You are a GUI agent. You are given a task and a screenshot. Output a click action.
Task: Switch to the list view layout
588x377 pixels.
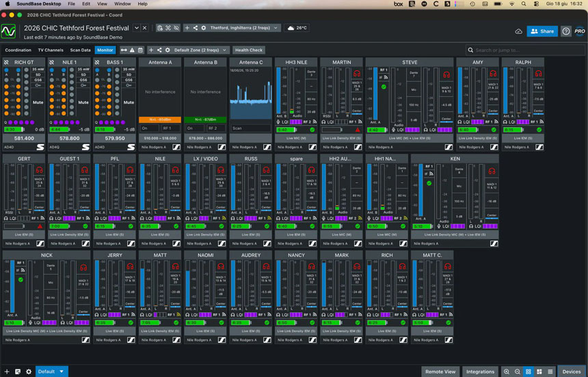pyautogui.click(x=550, y=372)
